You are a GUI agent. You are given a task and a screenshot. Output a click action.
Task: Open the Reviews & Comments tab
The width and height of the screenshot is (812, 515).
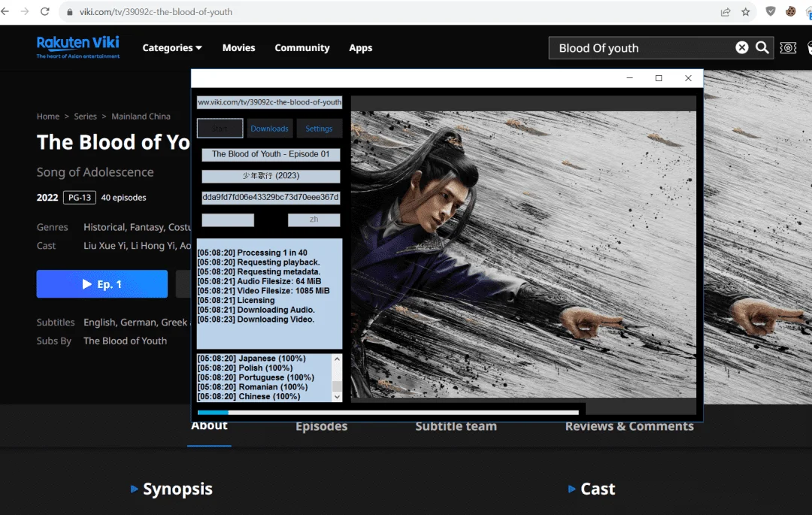pos(629,428)
